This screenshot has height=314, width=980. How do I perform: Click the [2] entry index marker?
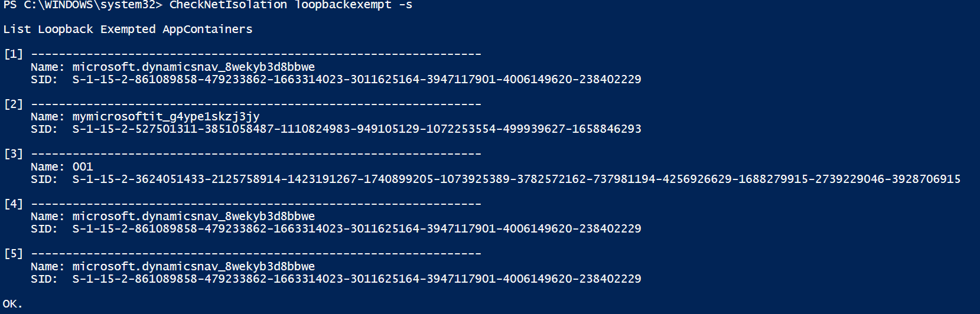pos(13,104)
